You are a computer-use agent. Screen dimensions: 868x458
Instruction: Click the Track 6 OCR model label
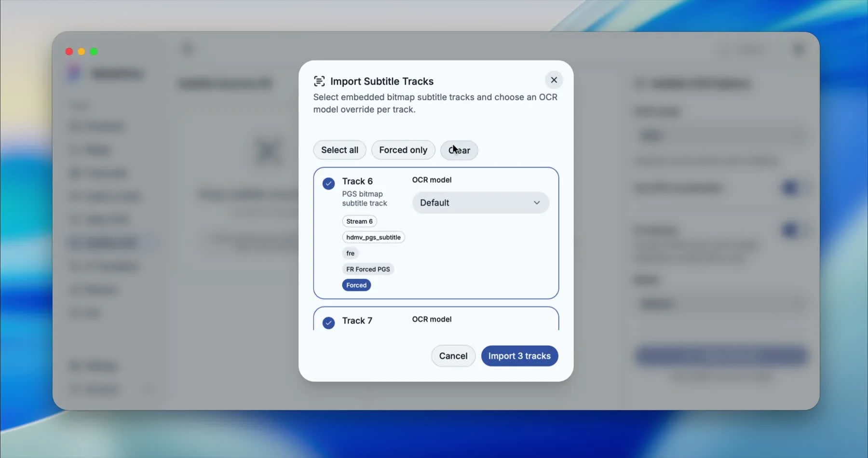click(x=432, y=180)
